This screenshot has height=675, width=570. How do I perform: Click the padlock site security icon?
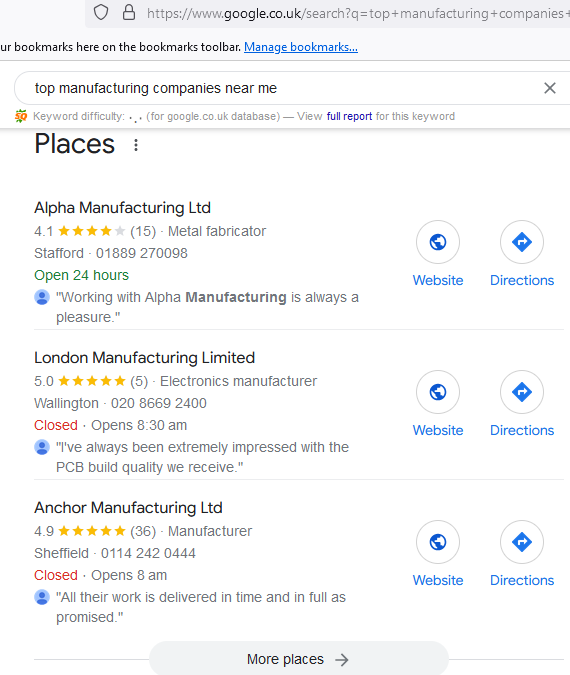[129, 12]
